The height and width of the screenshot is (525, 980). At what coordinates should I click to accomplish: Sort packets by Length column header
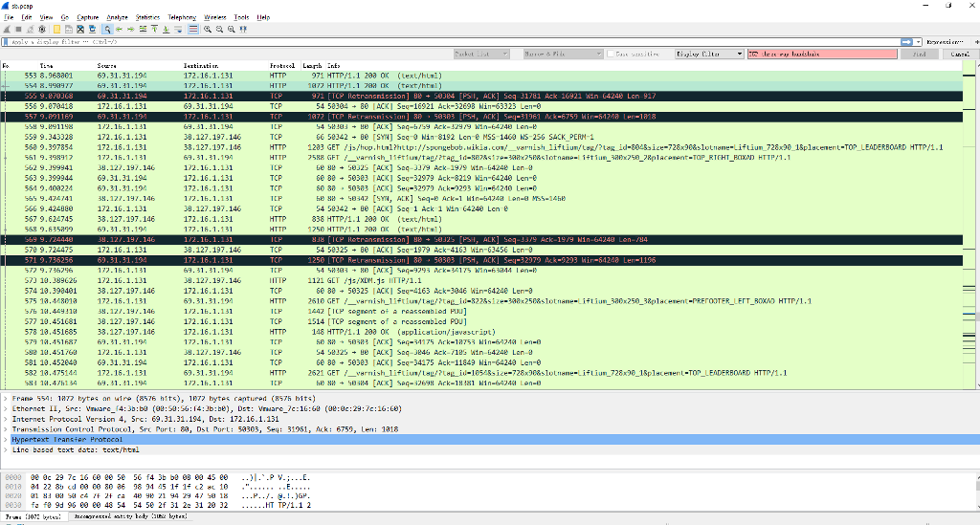click(x=313, y=66)
